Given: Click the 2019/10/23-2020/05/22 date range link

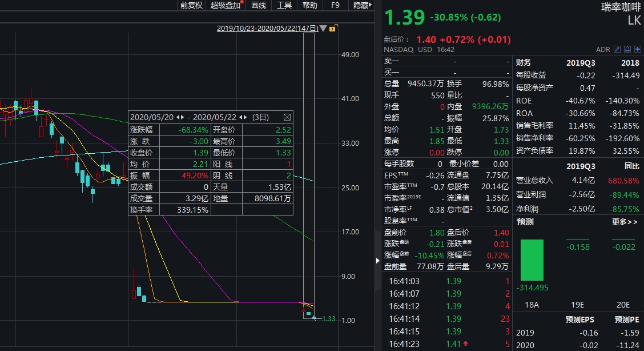Looking at the screenshot, I should click(x=268, y=29).
